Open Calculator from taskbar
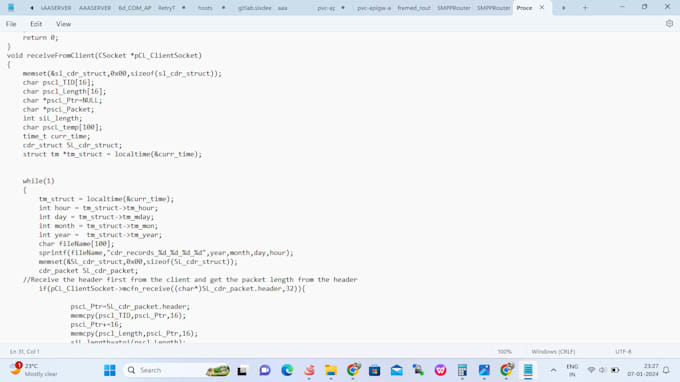Viewport: 680px width, 382px height. (x=462, y=370)
